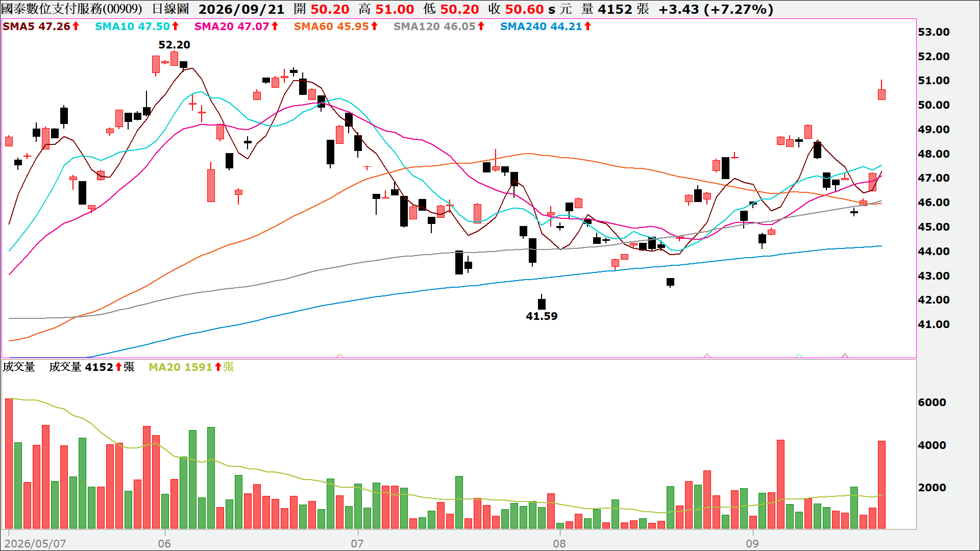This screenshot has height=551, width=980.
Task: Click the 08 month marker on time axis
Action: pos(559,543)
